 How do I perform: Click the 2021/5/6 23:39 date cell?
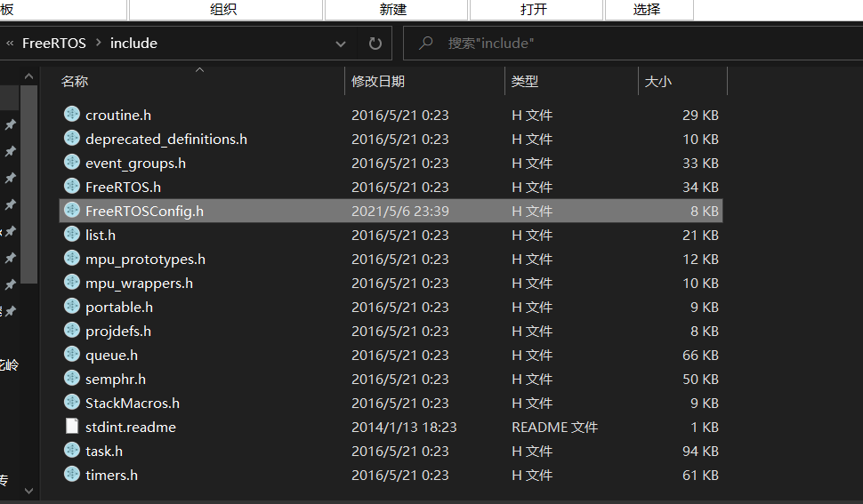[x=400, y=211]
